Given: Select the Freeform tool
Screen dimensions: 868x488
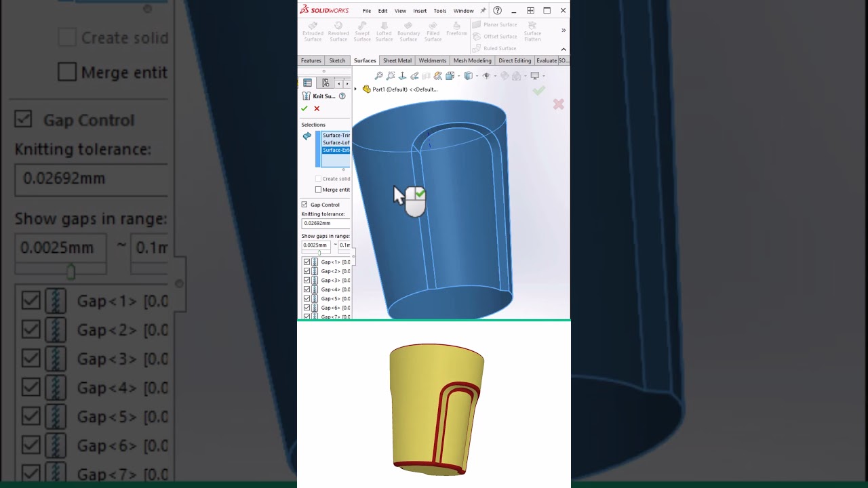Looking at the screenshot, I should (456, 28).
